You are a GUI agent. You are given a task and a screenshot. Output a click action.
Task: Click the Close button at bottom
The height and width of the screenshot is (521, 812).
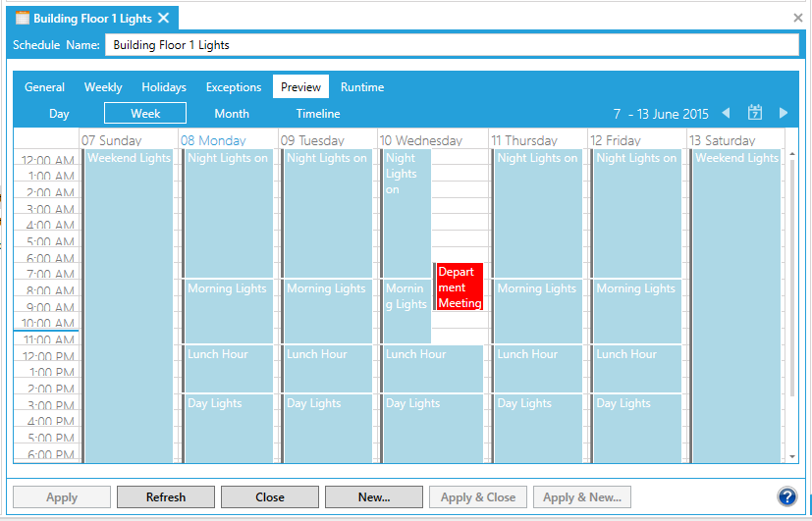(x=270, y=497)
